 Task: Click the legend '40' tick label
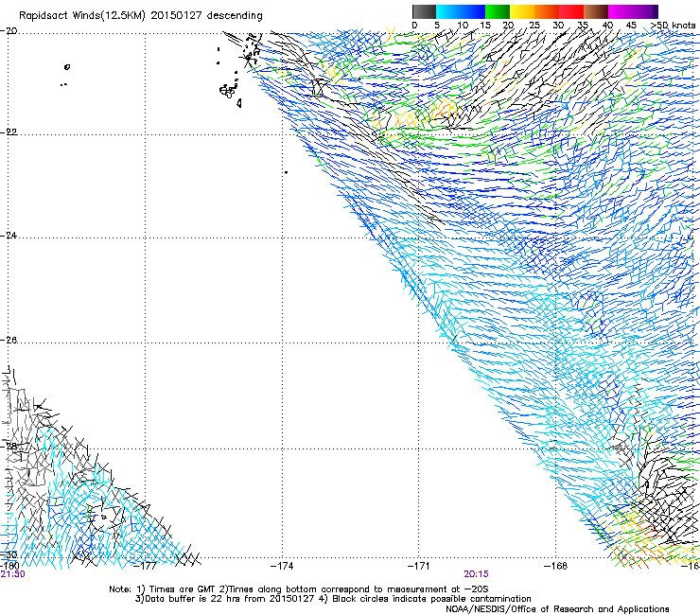pos(607,25)
